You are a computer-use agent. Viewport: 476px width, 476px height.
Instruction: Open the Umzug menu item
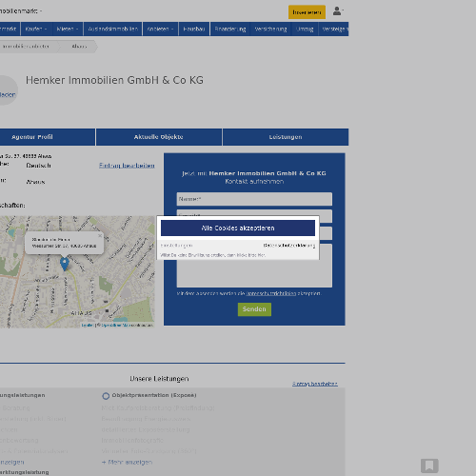(305, 29)
